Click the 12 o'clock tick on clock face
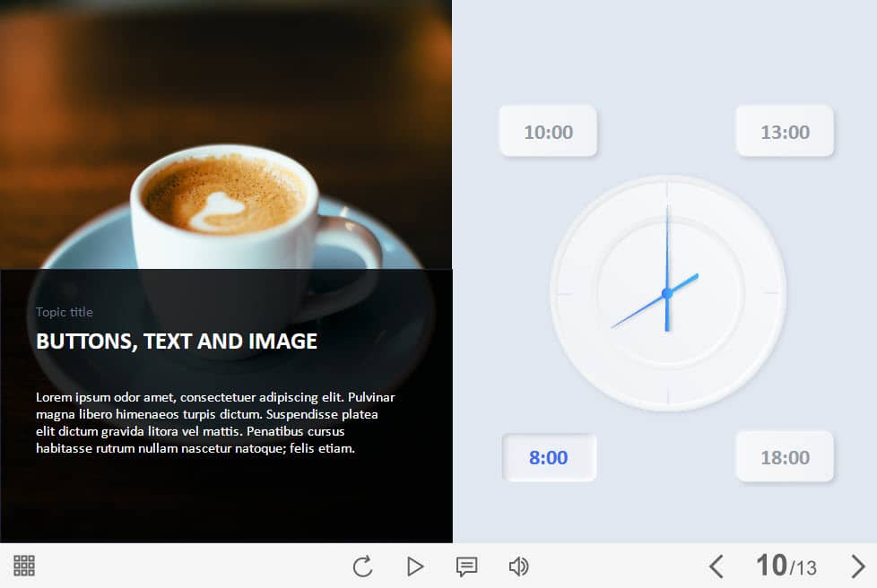This screenshot has width=877, height=588. [667, 191]
